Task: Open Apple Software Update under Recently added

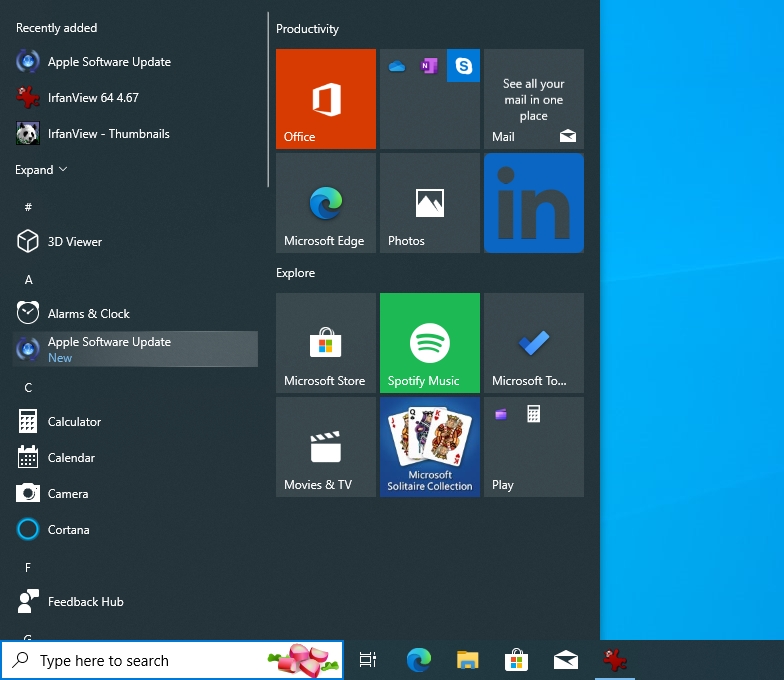Action: 135,62
